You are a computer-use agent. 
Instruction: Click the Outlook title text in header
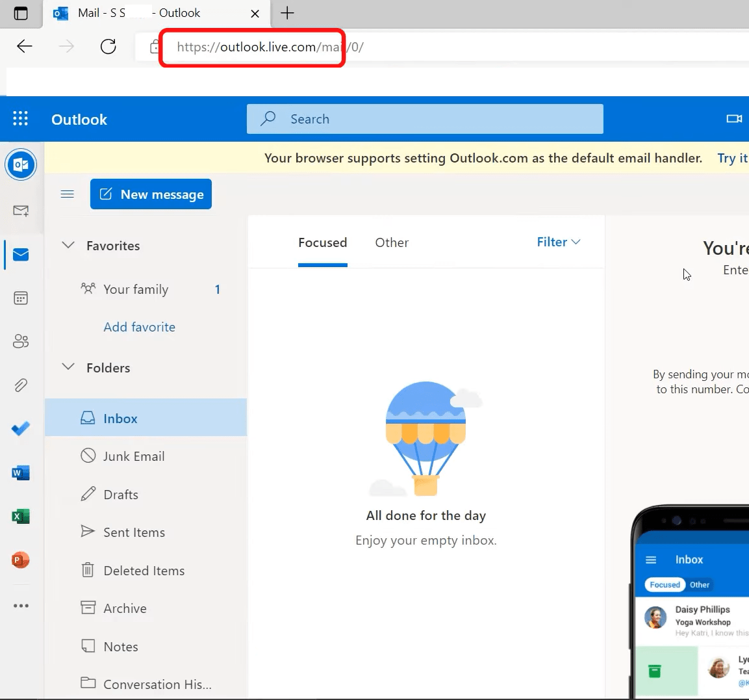tap(79, 120)
